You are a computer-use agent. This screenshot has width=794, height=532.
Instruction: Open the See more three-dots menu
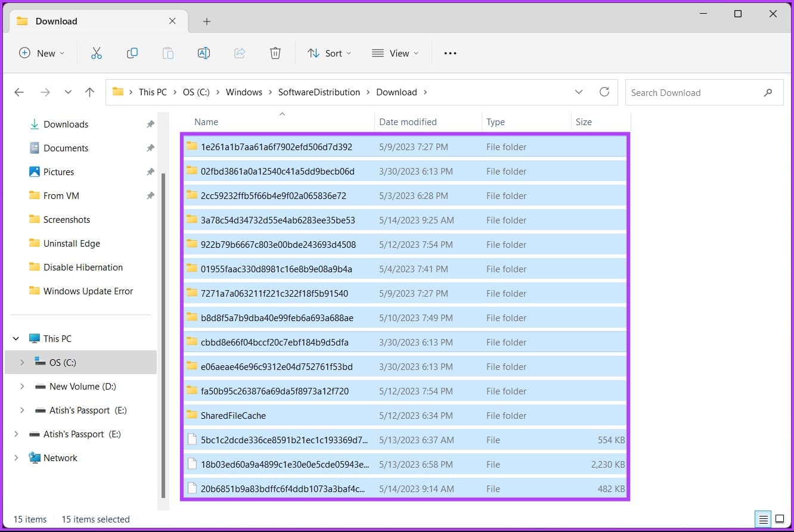click(450, 53)
